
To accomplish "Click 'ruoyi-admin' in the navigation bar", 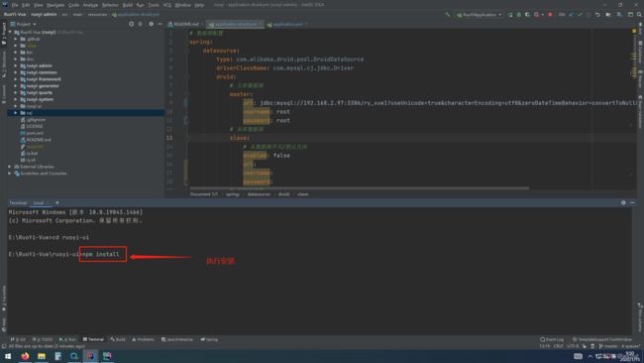I will tap(44, 15).
